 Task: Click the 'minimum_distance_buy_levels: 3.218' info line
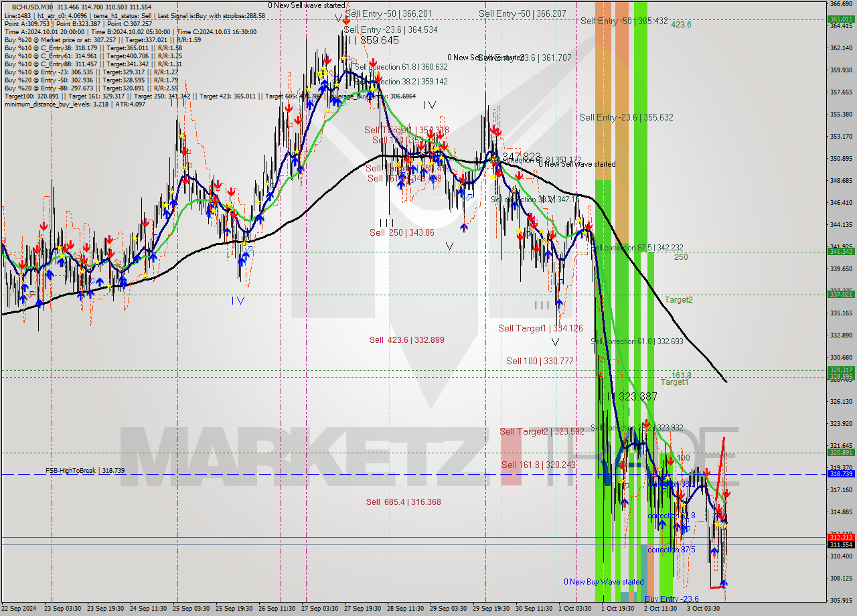[x=75, y=104]
